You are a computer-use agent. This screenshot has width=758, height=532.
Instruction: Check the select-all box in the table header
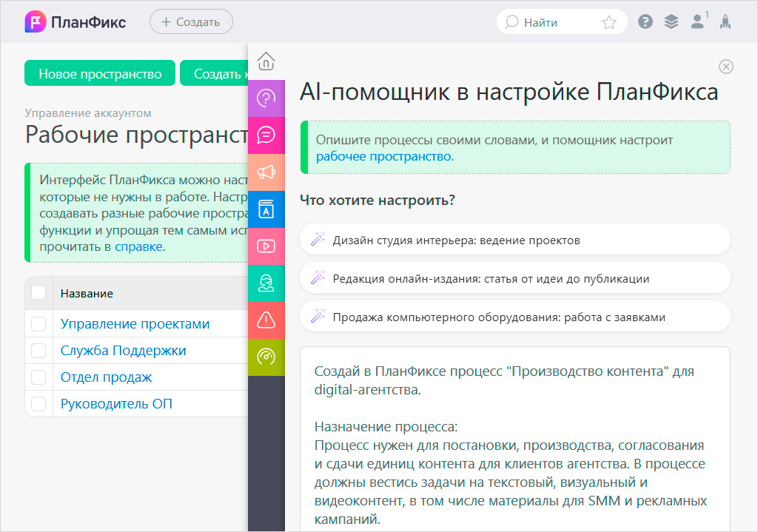coord(38,293)
